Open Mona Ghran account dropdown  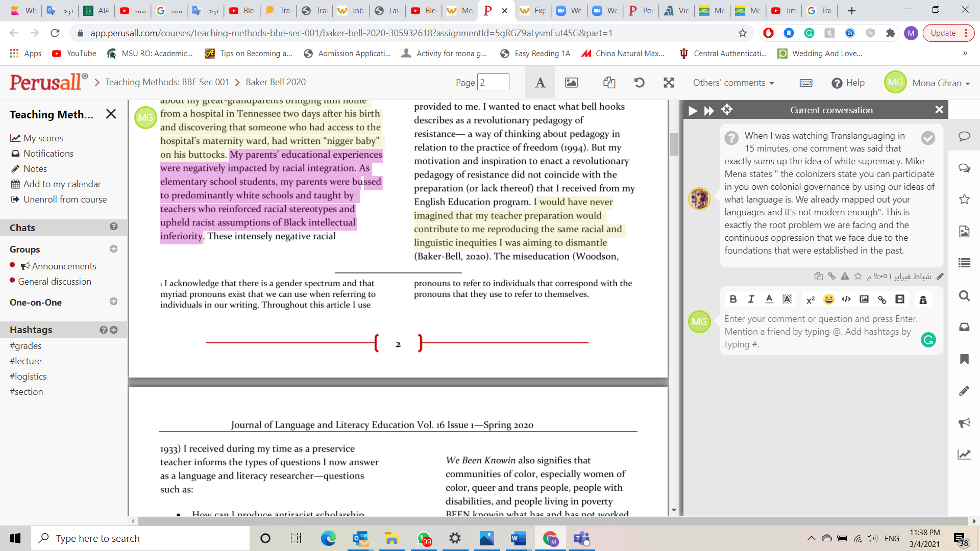[x=941, y=83]
